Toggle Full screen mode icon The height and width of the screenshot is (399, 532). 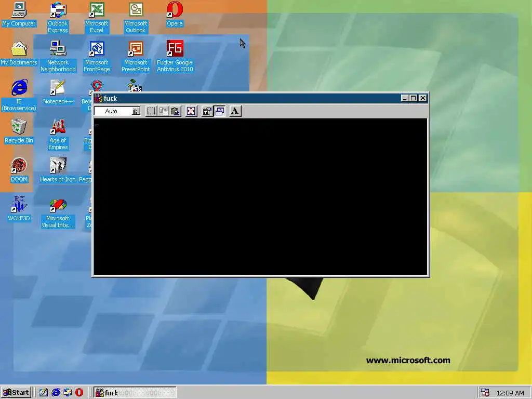pos(191,111)
